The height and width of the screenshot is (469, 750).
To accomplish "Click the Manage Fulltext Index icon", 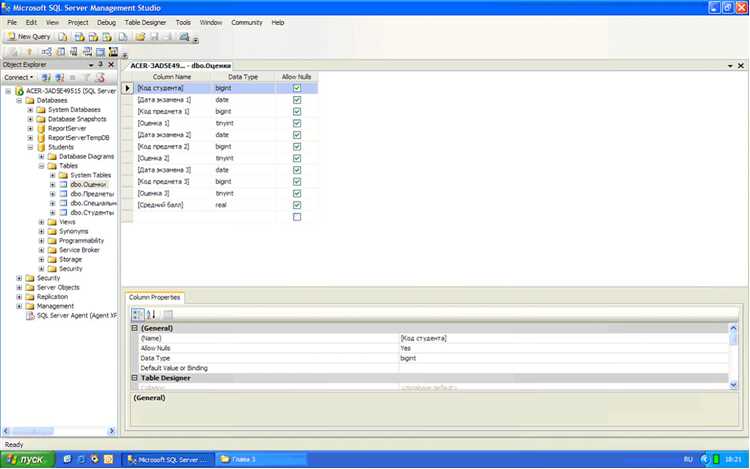I will point(74,52).
